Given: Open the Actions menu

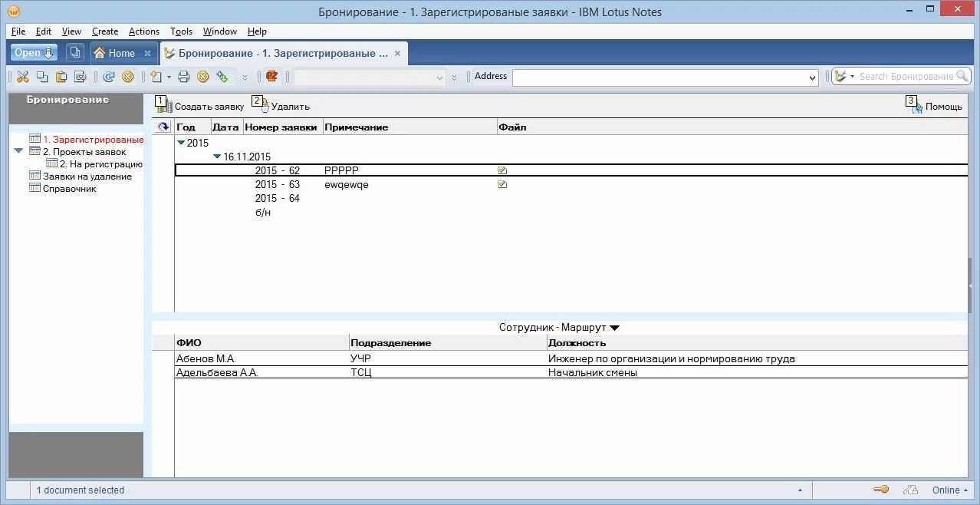Looking at the screenshot, I should pos(143,31).
